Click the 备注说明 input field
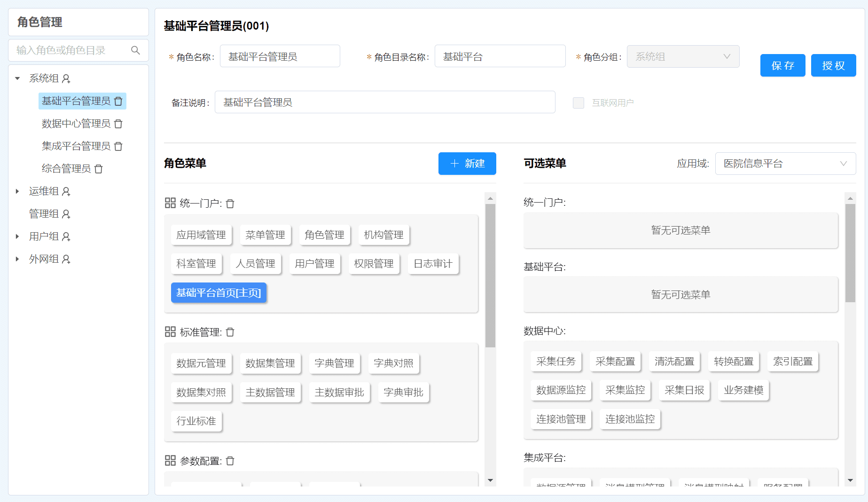Image resolution: width=868 pixels, height=502 pixels. pyautogui.click(x=385, y=102)
